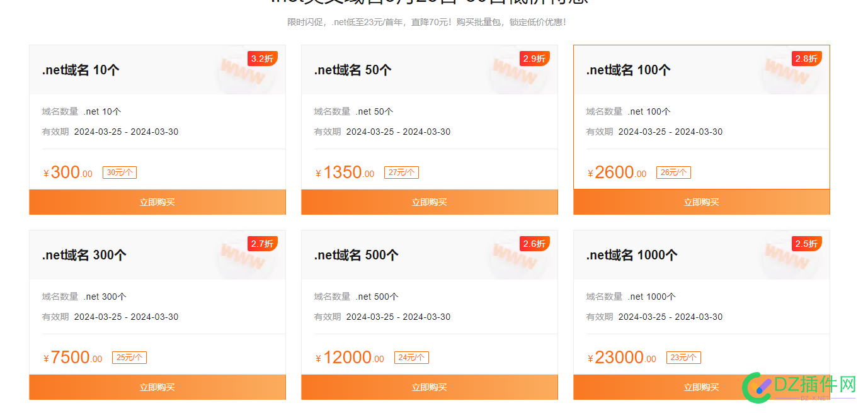This screenshot has width=868, height=413.
Task: Select the .net域名 1000个 card title
Action: [632, 255]
